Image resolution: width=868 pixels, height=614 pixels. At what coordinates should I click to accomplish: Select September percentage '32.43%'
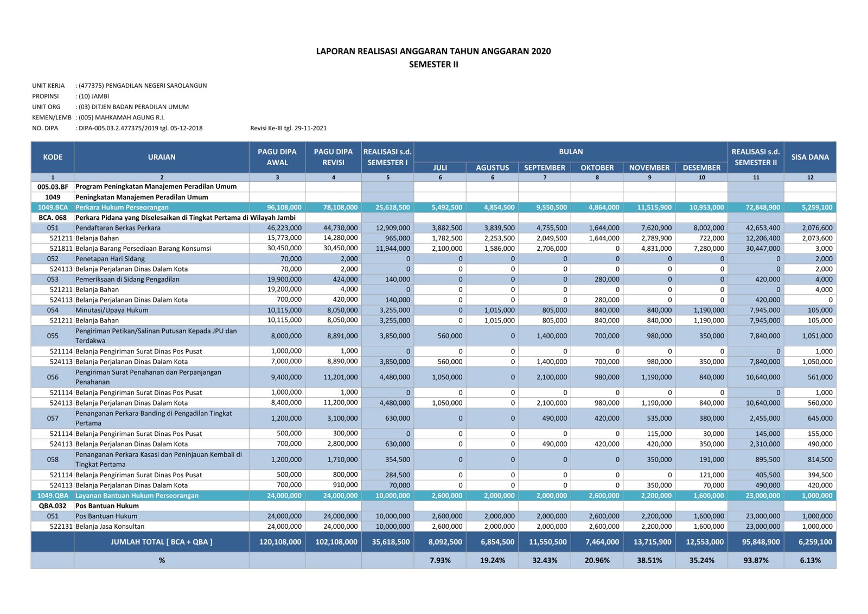pos(545,560)
